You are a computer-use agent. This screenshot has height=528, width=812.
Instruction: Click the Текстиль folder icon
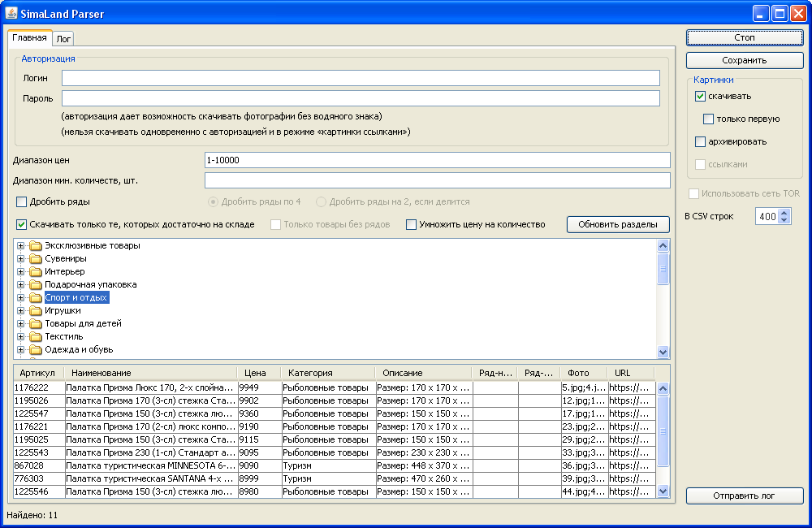(35, 336)
